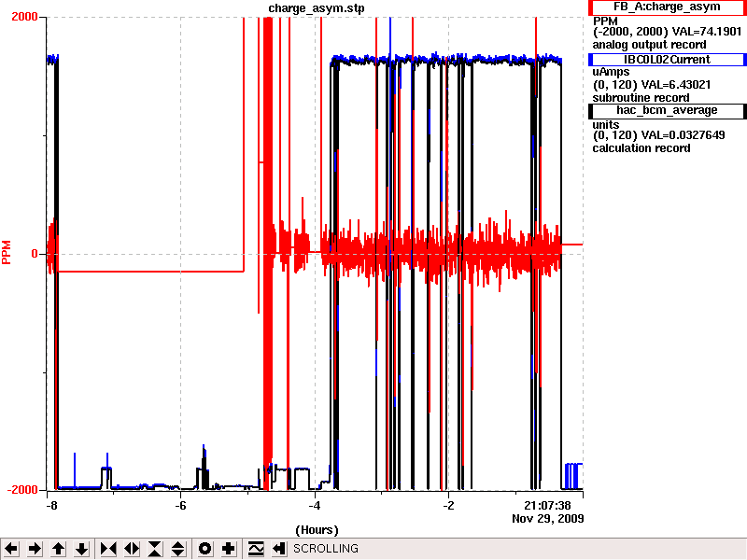Image resolution: width=747 pixels, height=560 pixels.
Task: Click the 'calculation record' description
Action: click(641, 148)
